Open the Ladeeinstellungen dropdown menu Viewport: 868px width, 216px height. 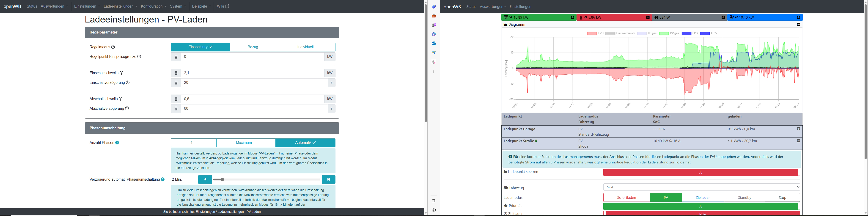120,6
